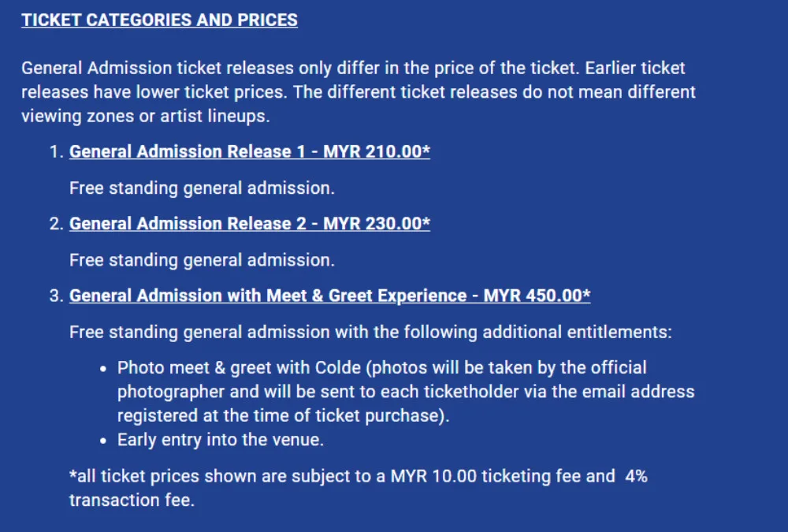Click the list number 1 marker
This screenshot has height=532, width=788.
pyautogui.click(x=55, y=152)
